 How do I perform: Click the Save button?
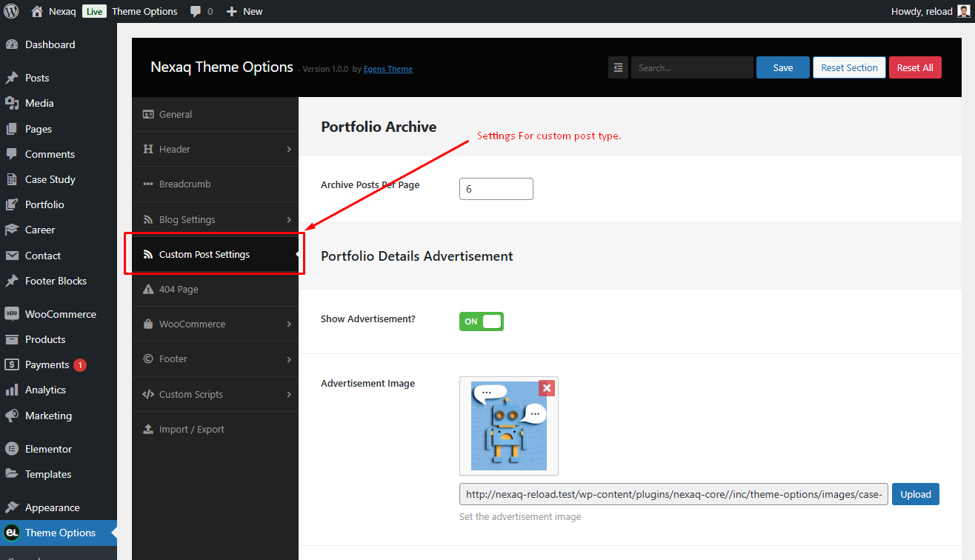(x=783, y=67)
